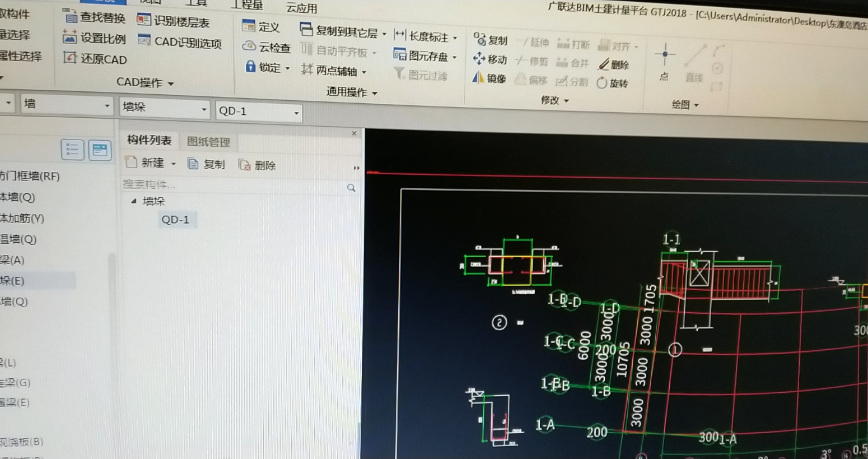
Task: Select the 旋转 rotate tool
Action: (x=612, y=83)
